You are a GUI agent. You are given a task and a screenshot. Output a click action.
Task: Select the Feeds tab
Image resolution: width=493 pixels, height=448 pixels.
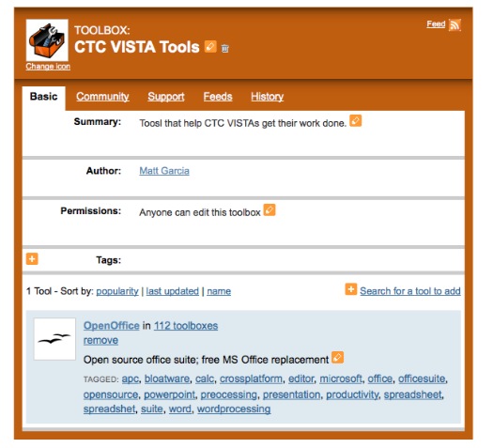point(218,96)
